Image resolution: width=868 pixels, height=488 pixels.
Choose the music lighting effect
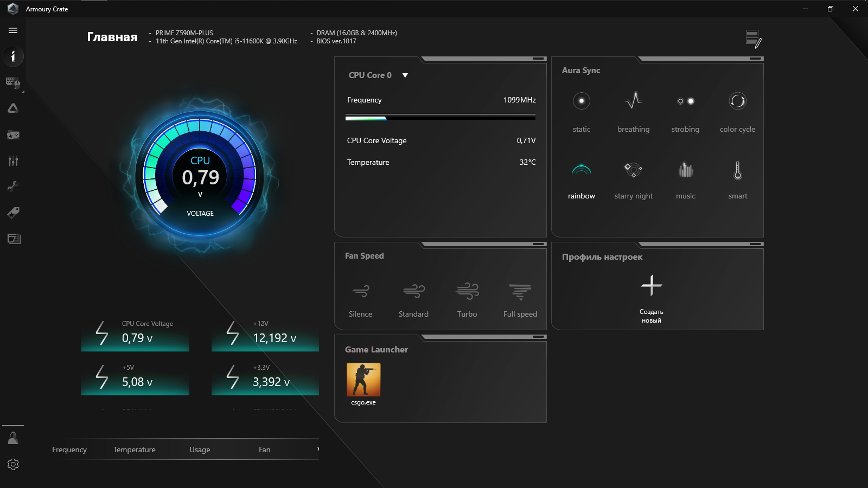click(x=686, y=180)
